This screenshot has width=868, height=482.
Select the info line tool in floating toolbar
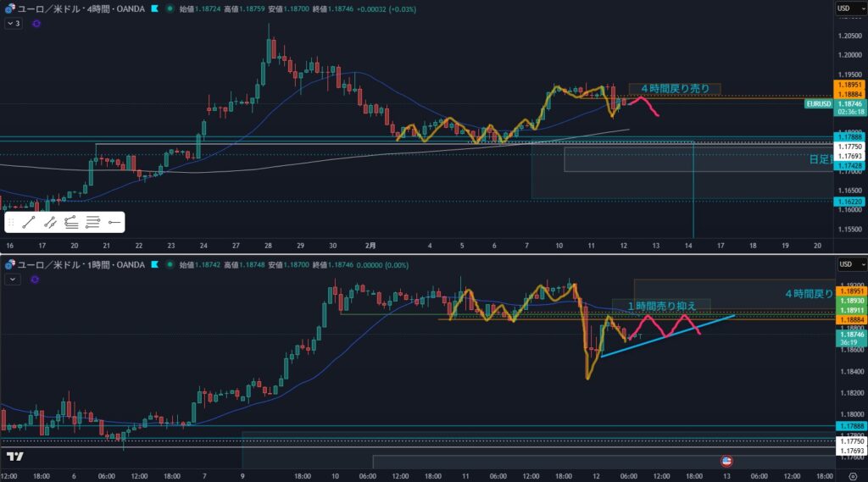(51, 223)
